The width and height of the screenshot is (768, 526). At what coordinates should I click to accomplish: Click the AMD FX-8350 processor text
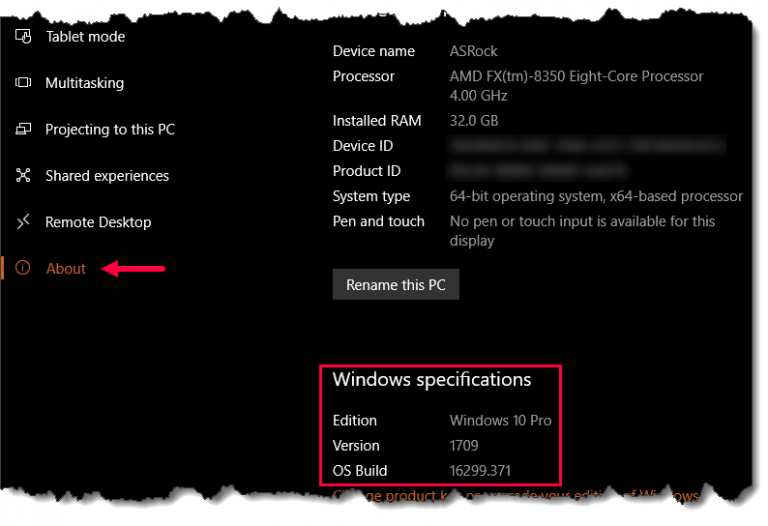[576, 86]
